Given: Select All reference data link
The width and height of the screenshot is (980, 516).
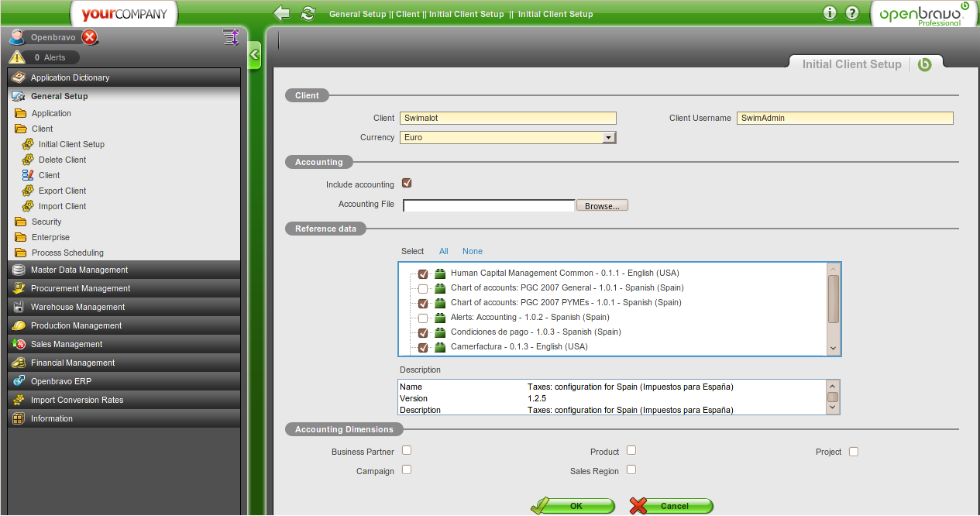Looking at the screenshot, I should pyautogui.click(x=444, y=251).
